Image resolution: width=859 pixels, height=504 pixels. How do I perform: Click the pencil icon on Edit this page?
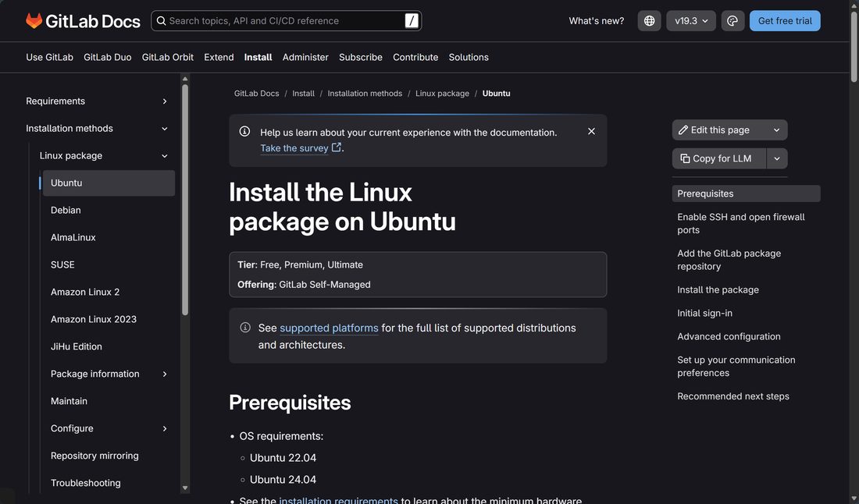pyautogui.click(x=683, y=130)
